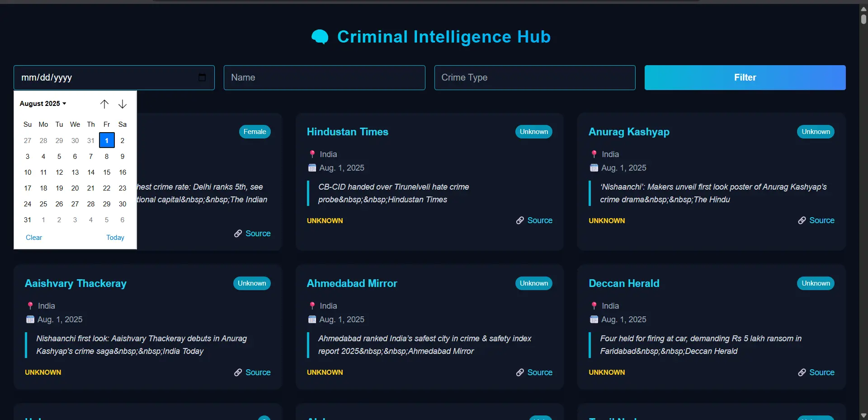This screenshot has height=420, width=868.
Task: Expand the August 2025 month selector
Action: coord(43,104)
